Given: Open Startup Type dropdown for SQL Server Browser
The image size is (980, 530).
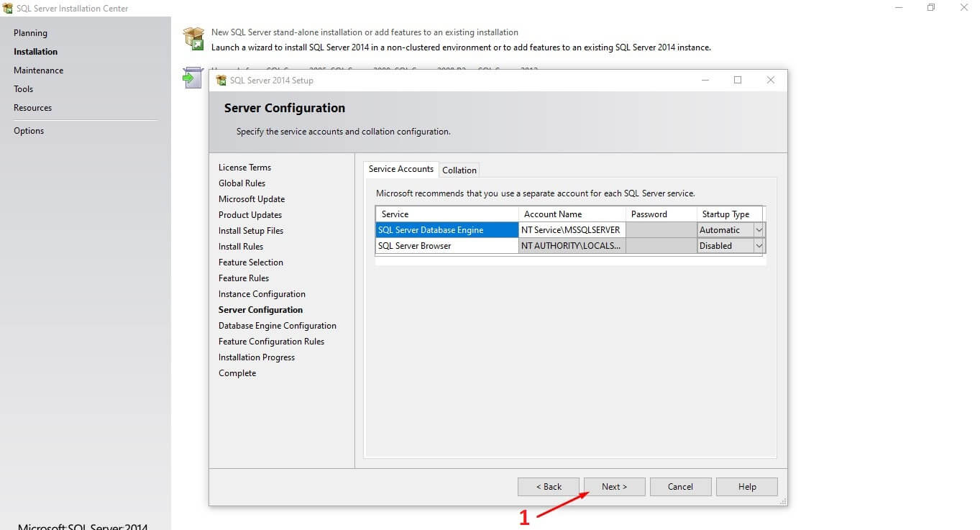Looking at the screenshot, I should [x=759, y=246].
